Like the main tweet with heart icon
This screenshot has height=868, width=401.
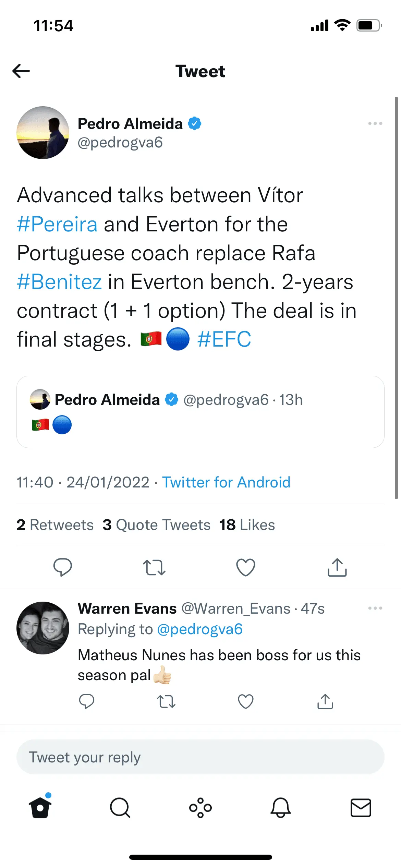pyautogui.click(x=246, y=567)
